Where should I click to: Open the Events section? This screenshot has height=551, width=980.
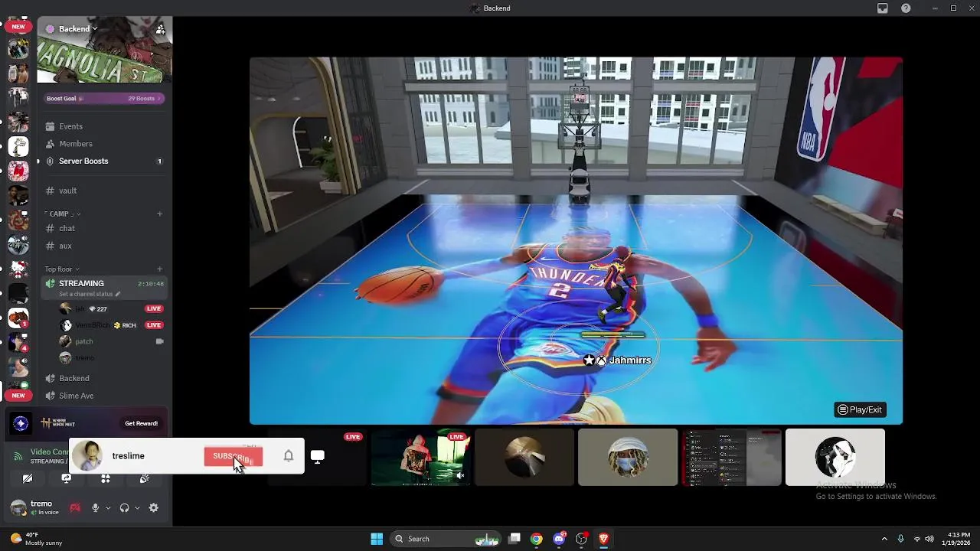pyautogui.click(x=103, y=126)
